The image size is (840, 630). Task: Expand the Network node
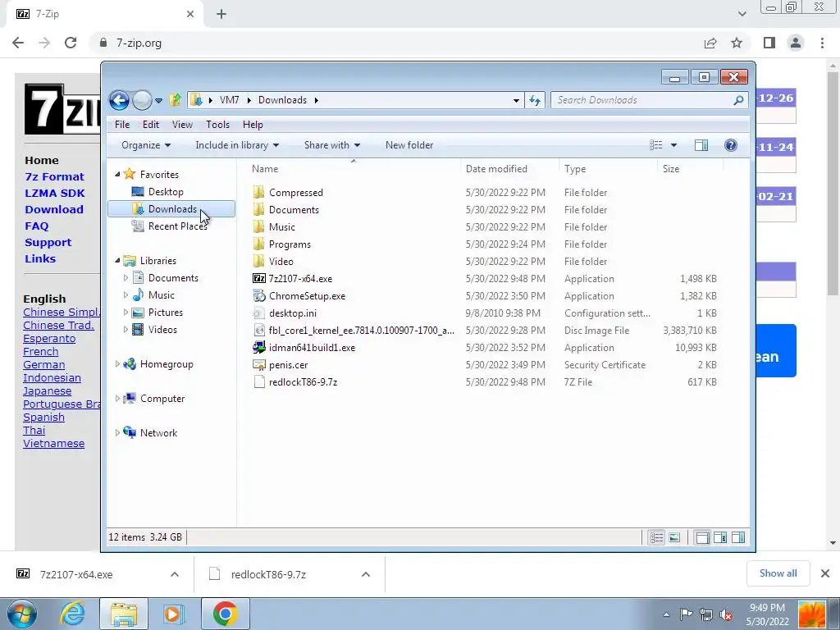[x=117, y=433]
